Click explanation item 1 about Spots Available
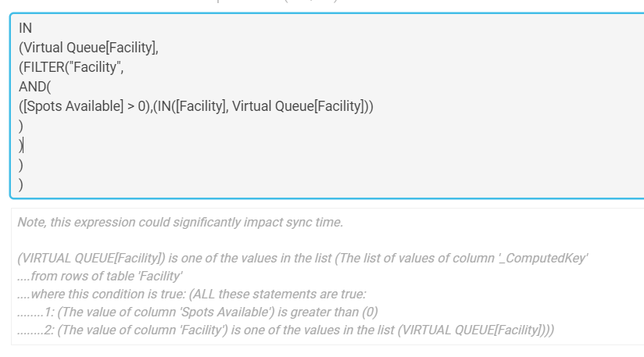 click(x=198, y=312)
